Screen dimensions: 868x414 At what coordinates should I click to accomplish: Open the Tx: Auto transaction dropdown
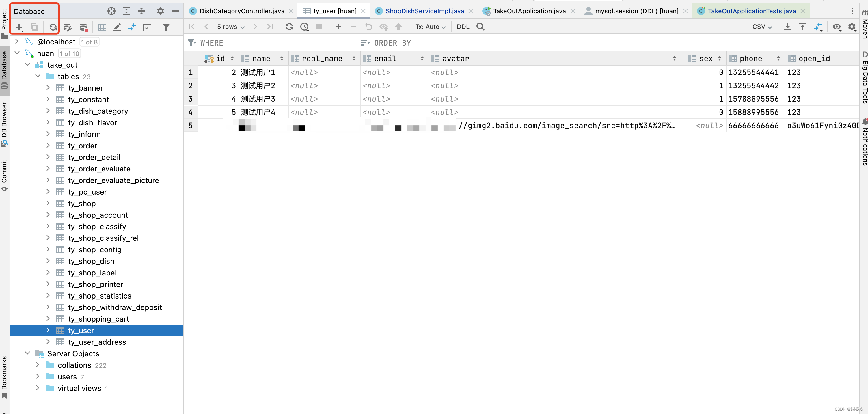point(430,27)
